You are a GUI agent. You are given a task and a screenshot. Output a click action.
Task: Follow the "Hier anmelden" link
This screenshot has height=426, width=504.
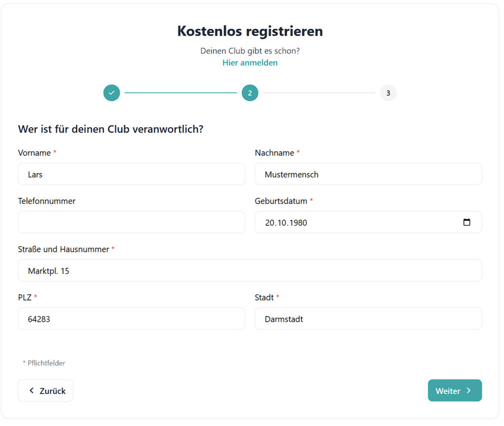pyautogui.click(x=250, y=62)
